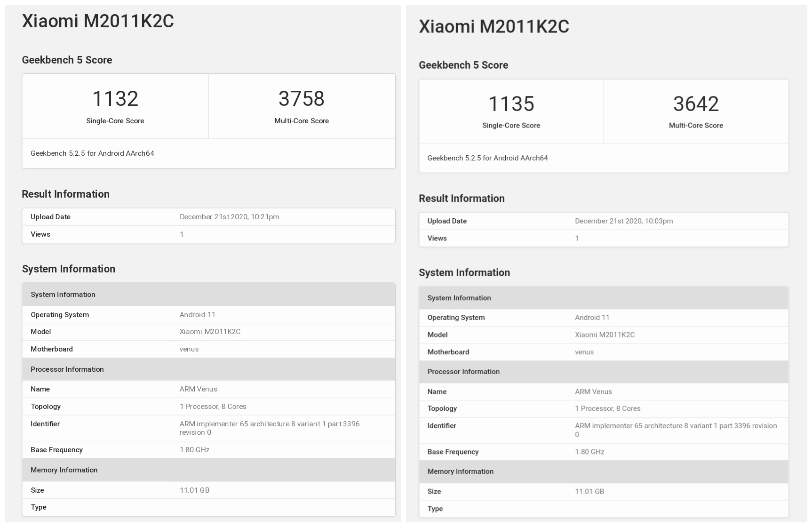812x527 pixels.
Task: Click Processor Information header in right table
Action: pos(604,372)
